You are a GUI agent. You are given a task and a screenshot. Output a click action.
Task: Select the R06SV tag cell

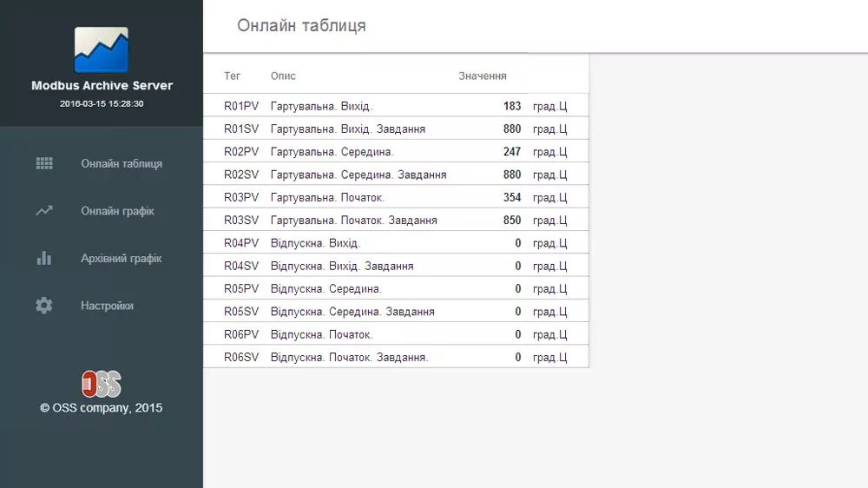pos(240,357)
